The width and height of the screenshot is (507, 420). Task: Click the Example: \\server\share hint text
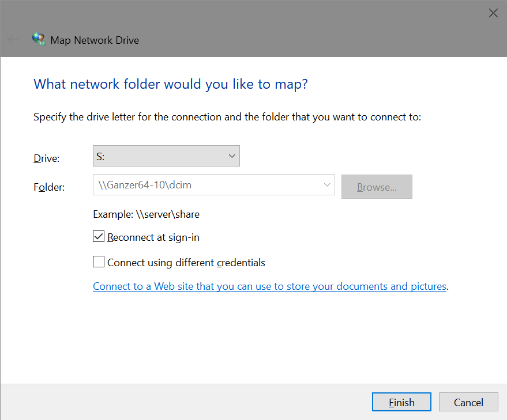(146, 214)
